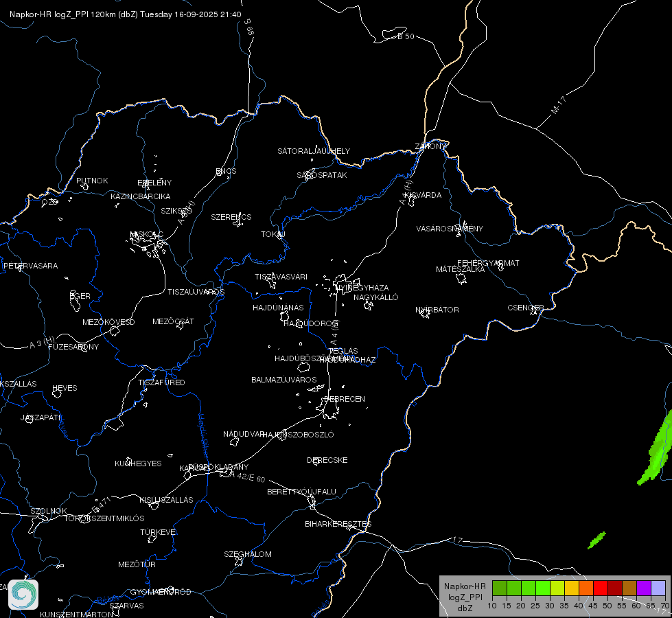Click the radar title timestamp text
Image resolution: width=672 pixels, height=618 pixels.
(x=126, y=14)
